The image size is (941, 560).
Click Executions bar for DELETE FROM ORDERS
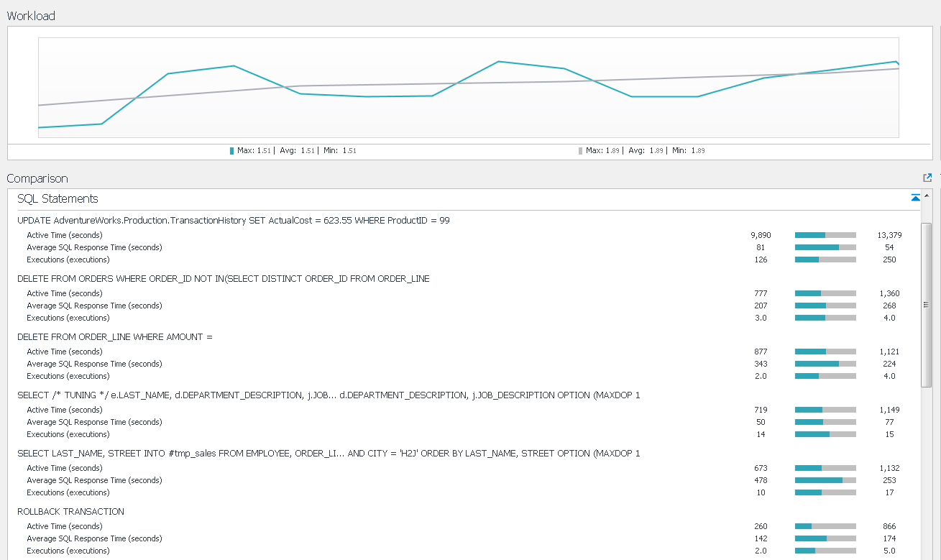[825, 318]
